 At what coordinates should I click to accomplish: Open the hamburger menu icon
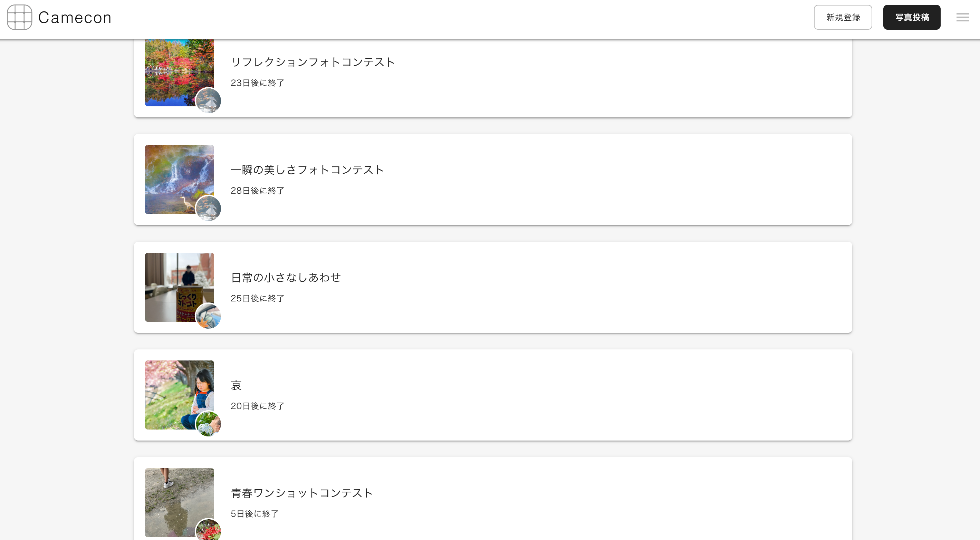962,18
